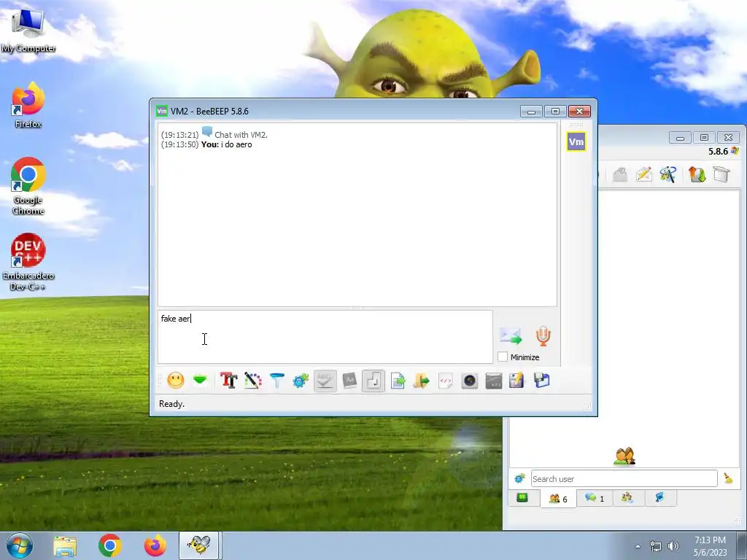Viewport: 747px width, 560px height.
Task: Open the Google Chrome desktop shortcut
Action: (28, 186)
